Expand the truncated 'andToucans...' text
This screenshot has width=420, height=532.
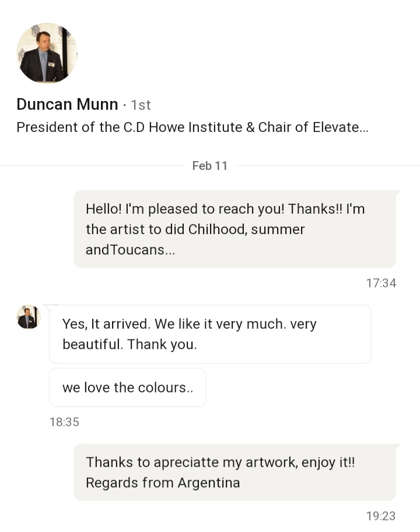130,250
